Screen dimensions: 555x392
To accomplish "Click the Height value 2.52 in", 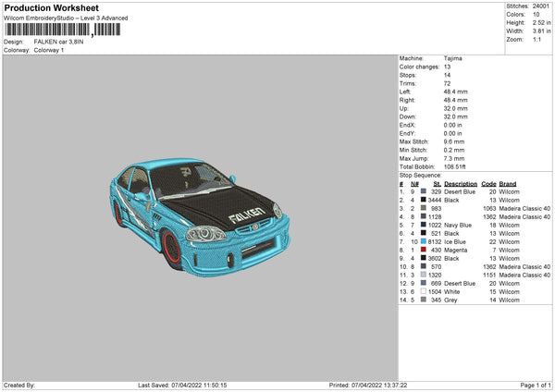I will [541, 22].
